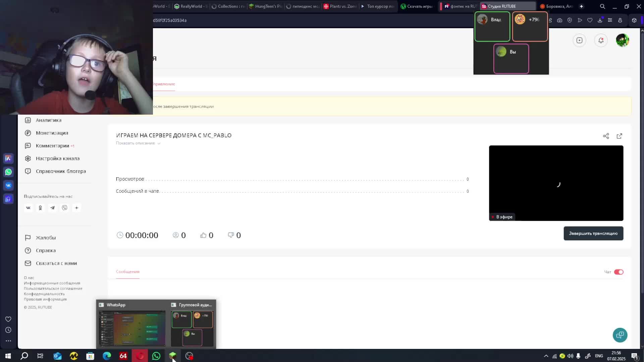
Task: Open browser sidebar more options dots
Action: pyautogui.click(x=8, y=341)
